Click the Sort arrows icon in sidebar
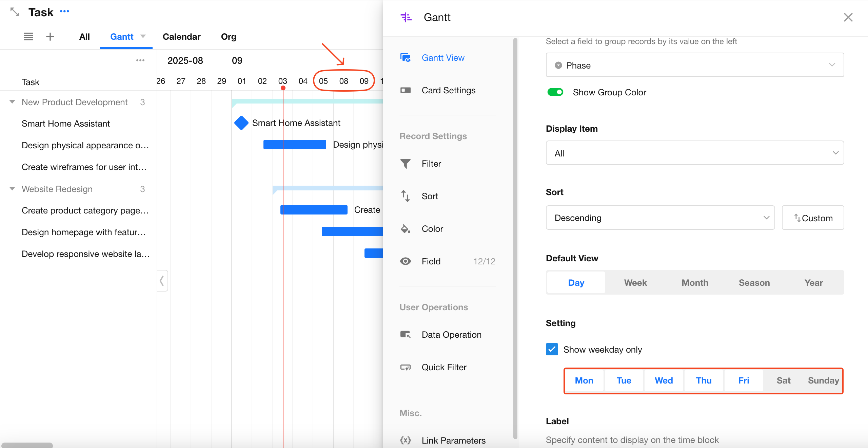868x448 pixels. coord(406,196)
